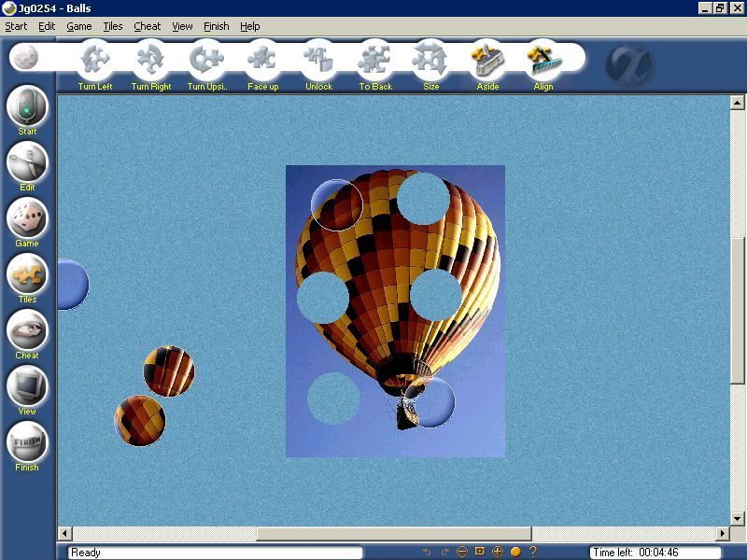Click the Edit scissors sidebar button
The image size is (747, 560).
[27, 161]
